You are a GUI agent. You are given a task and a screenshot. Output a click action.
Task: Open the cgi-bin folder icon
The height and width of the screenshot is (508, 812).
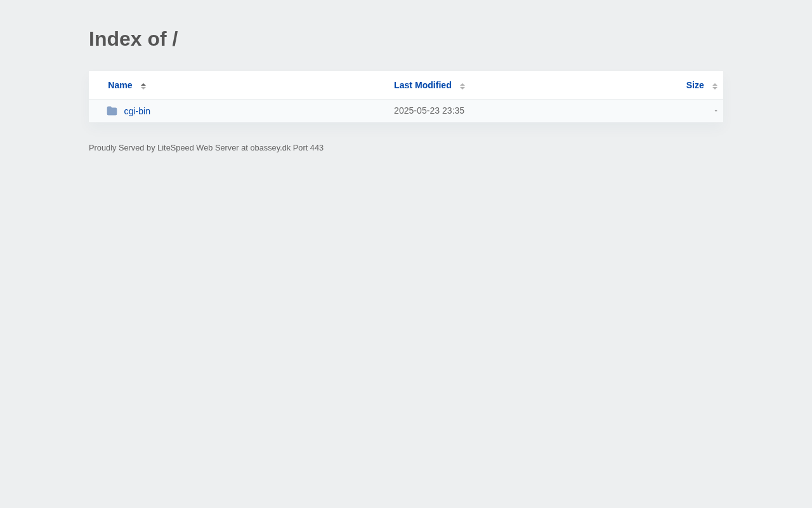click(x=112, y=111)
